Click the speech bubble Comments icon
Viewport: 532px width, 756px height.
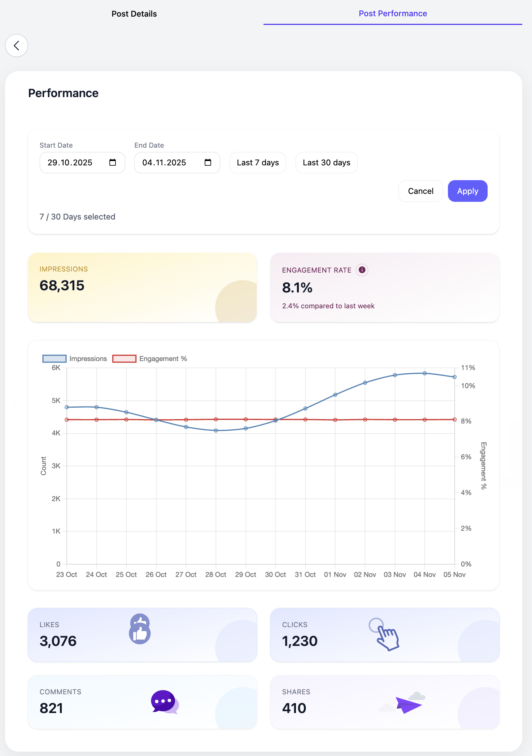click(165, 702)
